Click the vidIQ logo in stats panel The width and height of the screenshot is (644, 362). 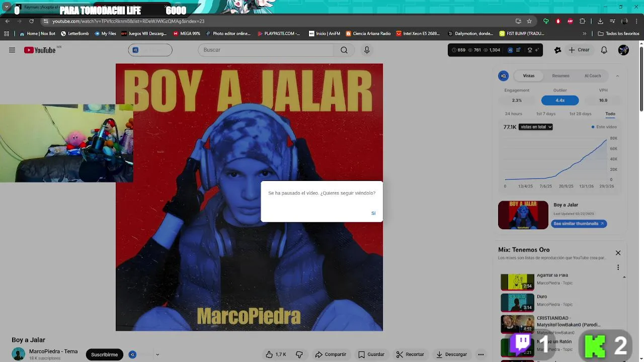pos(503,75)
